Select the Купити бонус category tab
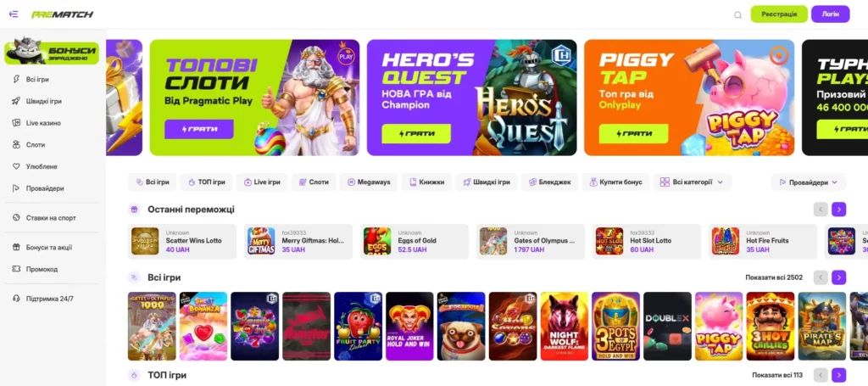This screenshot has width=868, height=386. [x=615, y=182]
